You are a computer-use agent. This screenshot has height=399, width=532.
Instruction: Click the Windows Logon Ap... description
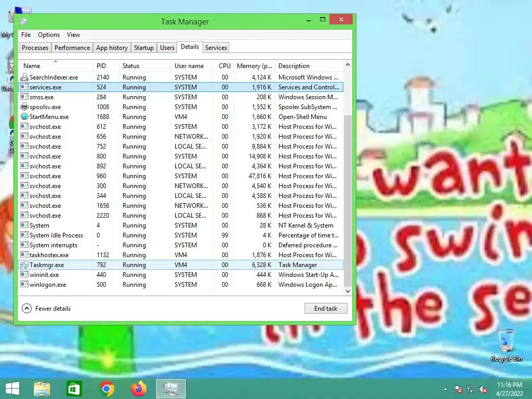308,284
